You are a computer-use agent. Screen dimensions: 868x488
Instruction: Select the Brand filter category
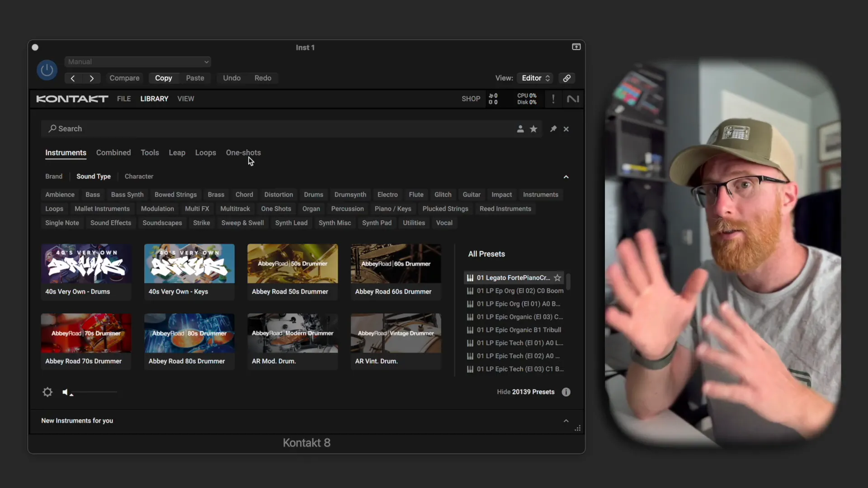click(x=54, y=176)
